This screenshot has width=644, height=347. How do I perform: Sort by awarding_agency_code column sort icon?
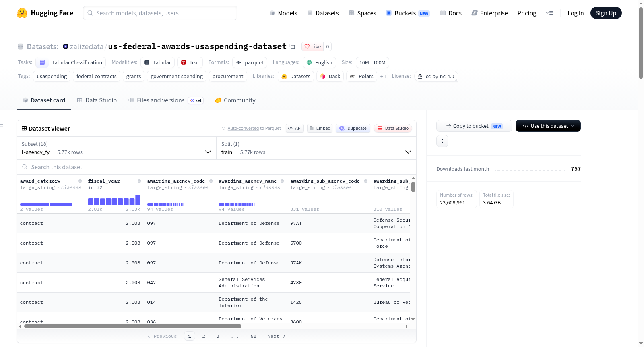211,181
